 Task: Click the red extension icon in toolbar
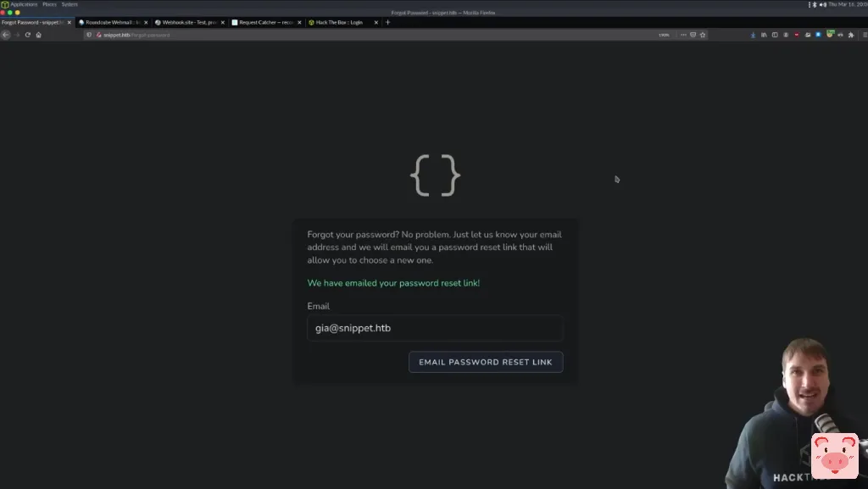[797, 35]
